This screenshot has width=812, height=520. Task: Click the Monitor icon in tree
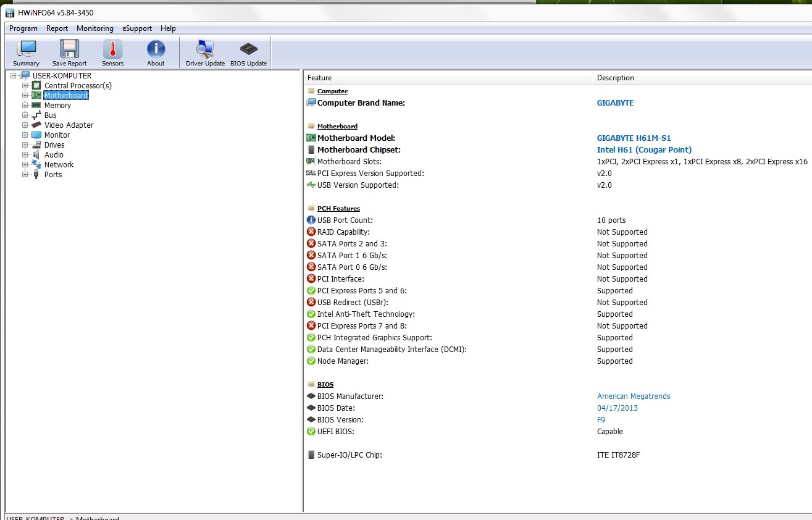pos(36,135)
